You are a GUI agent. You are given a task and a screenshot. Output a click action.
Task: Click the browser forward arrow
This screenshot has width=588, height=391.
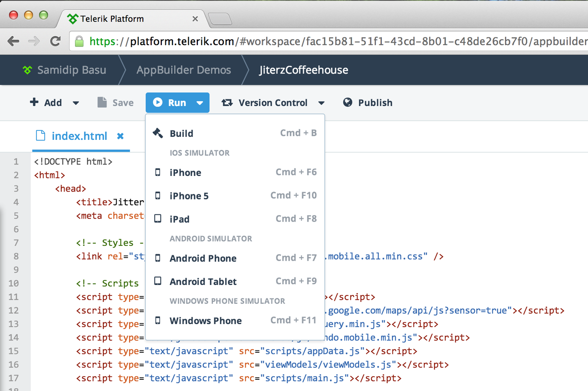pyautogui.click(x=34, y=41)
